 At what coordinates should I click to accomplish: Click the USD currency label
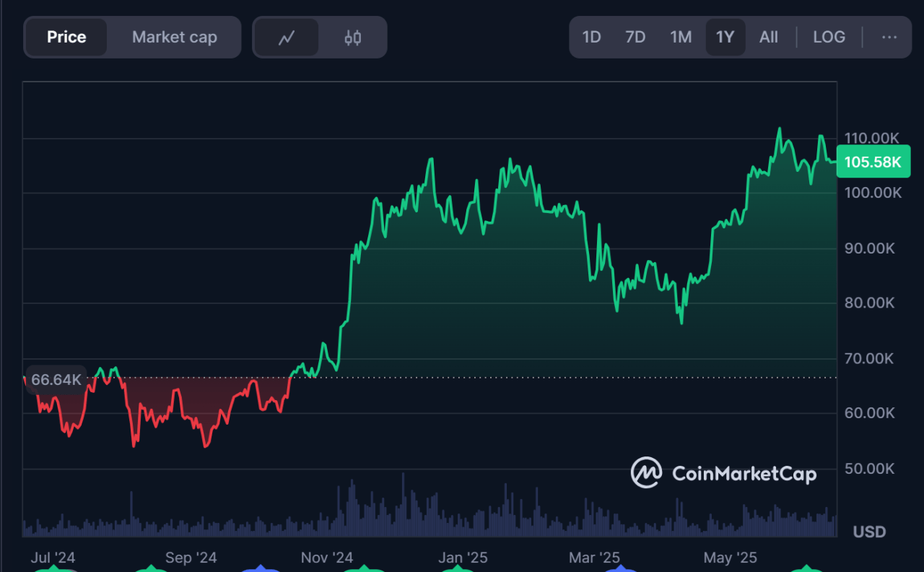(x=869, y=532)
